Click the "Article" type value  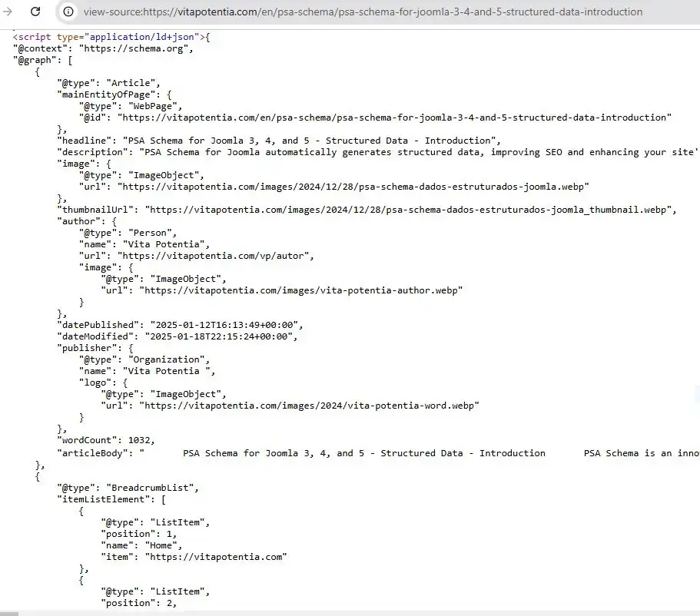pos(133,83)
